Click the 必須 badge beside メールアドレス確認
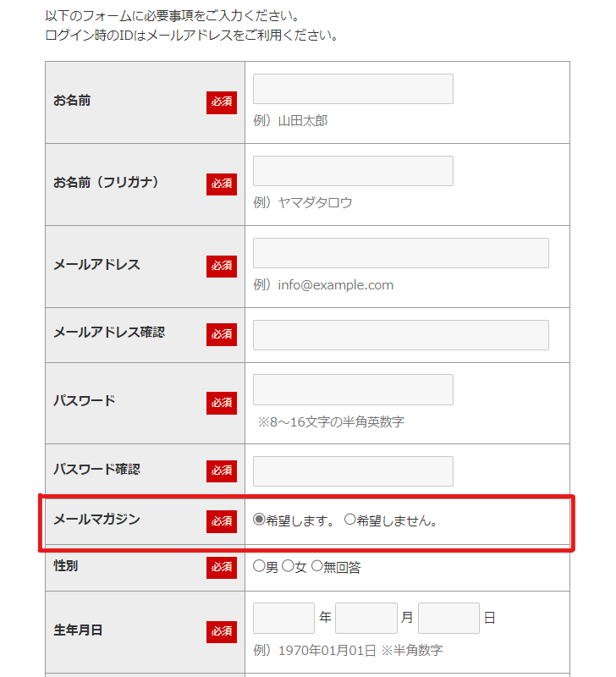 point(222,334)
